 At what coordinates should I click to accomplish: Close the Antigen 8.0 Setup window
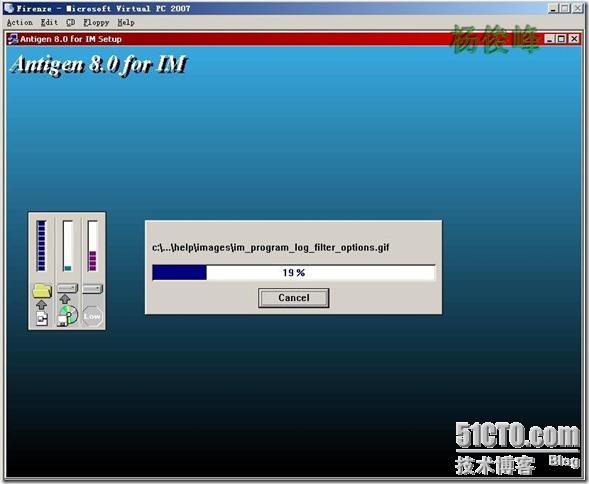tap(574, 39)
